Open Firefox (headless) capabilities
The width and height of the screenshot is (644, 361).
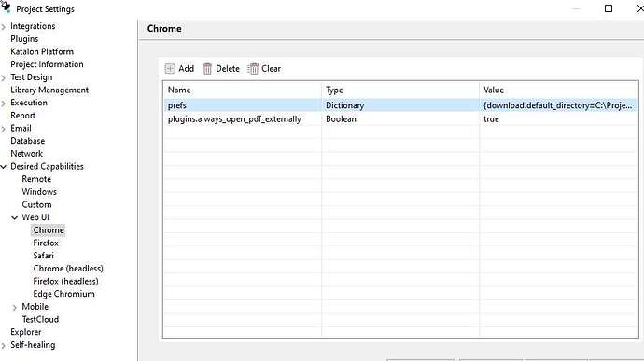point(65,281)
